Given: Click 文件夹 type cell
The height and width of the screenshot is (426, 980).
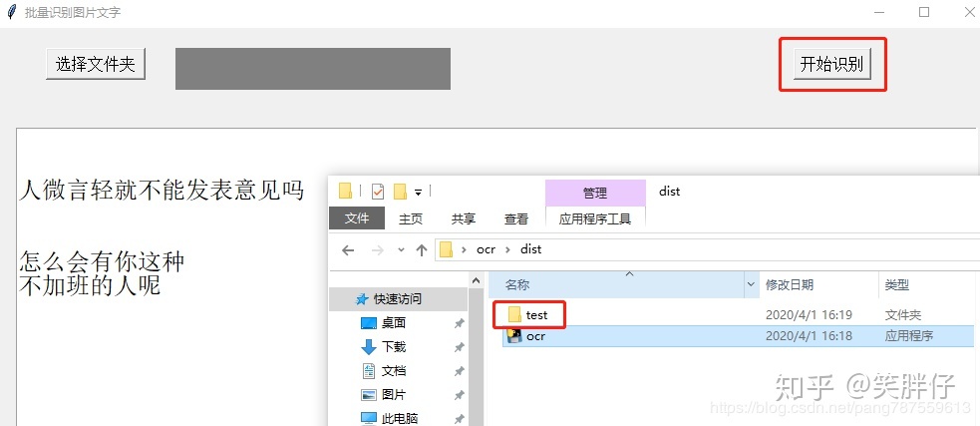Looking at the screenshot, I should pyautogui.click(x=902, y=314).
